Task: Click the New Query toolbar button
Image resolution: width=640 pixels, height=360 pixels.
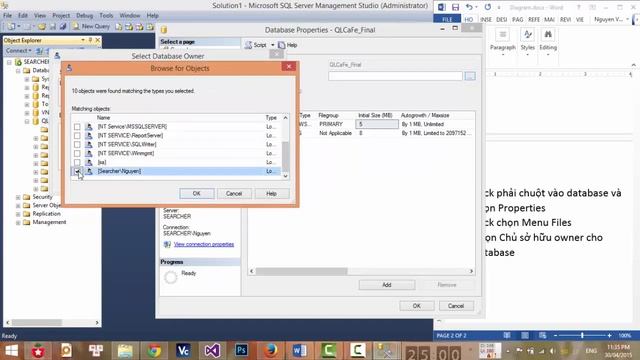Action: tap(91, 27)
